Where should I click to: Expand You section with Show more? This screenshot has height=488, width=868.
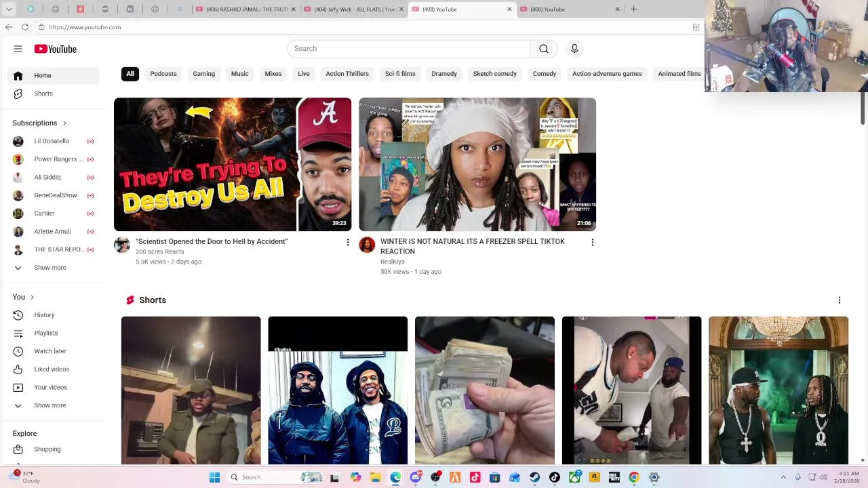click(54, 405)
